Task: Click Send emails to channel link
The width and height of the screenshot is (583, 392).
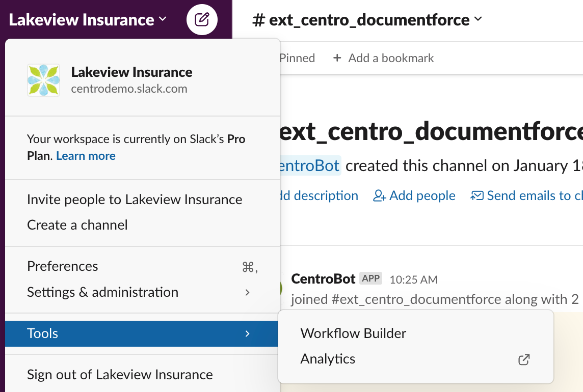Action: coord(526,195)
